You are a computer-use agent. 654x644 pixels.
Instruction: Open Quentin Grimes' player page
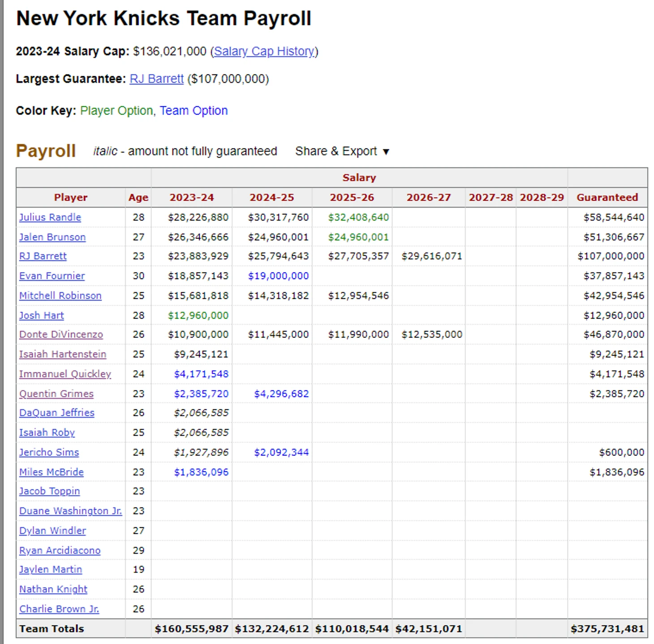coord(56,394)
